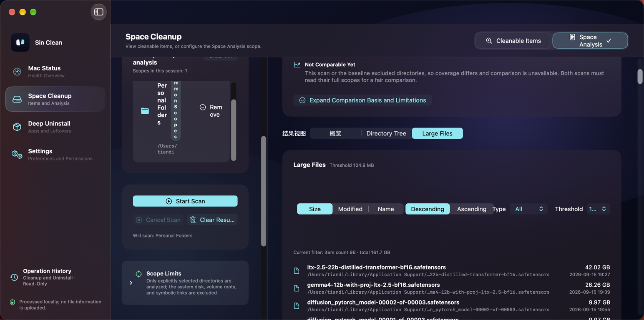Click the Mac Status gauge icon
644x320 pixels.
(17, 72)
